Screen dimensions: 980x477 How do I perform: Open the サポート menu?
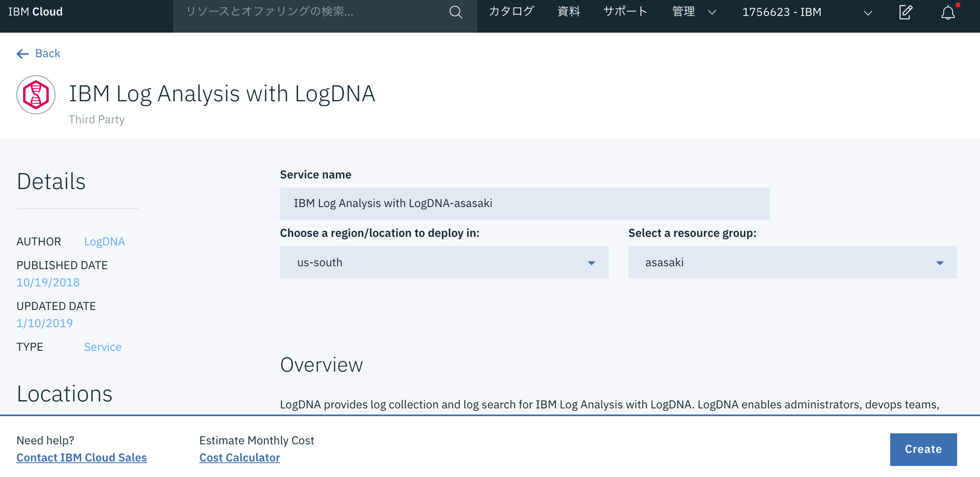(625, 11)
